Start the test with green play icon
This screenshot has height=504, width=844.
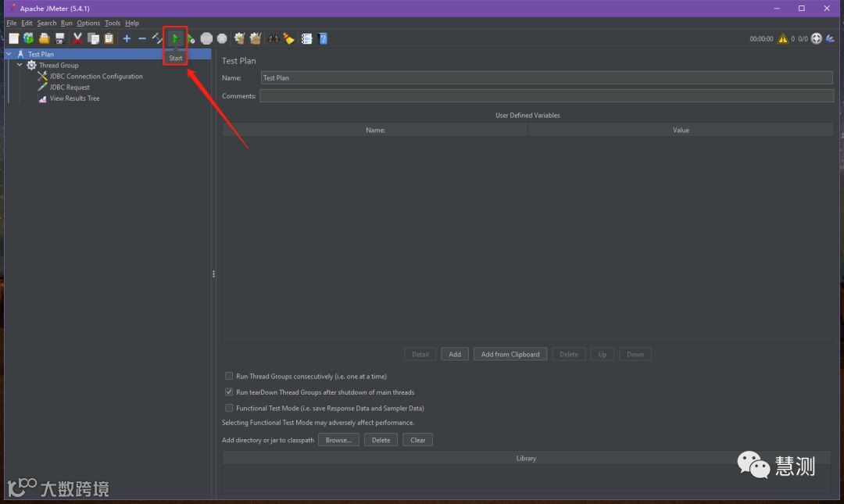(176, 38)
